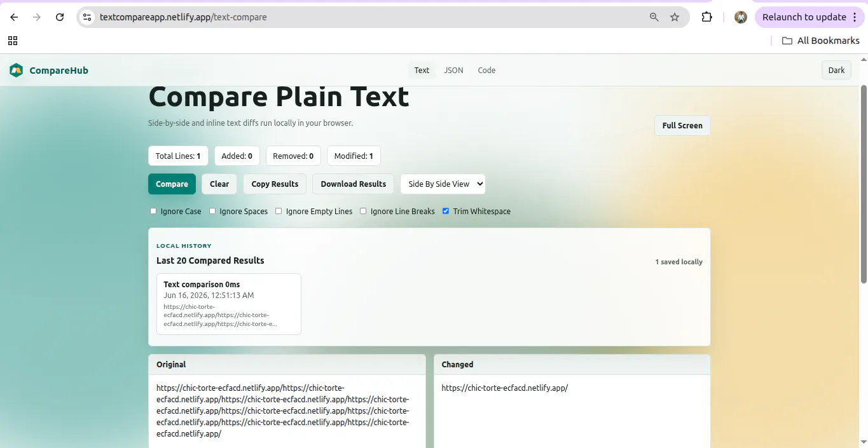Enable Ignore Empty Lines checkbox

click(279, 211)
